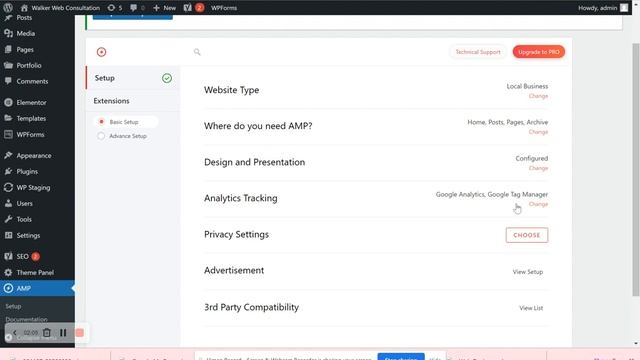Screen dimensions: 640x360
Task: Click the Advertisement heading
Action: [x=234, y=270]
